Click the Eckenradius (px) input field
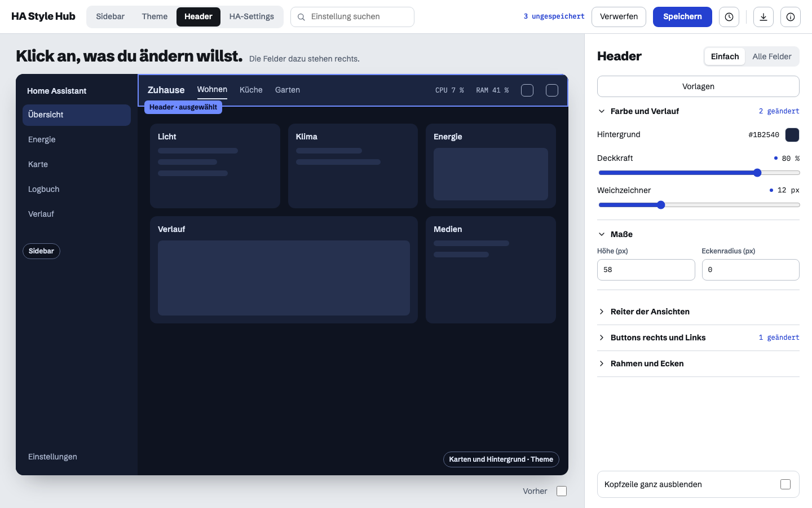 click(x=751, y=270)
